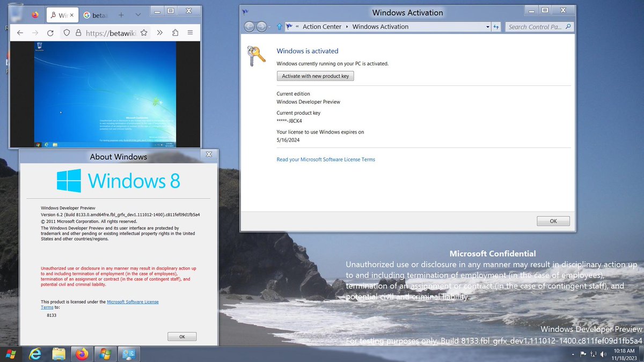The height and width of the screenshot is (362, 644).
Task: Open recent pages dropdown beside forward button
Action: 270,26
